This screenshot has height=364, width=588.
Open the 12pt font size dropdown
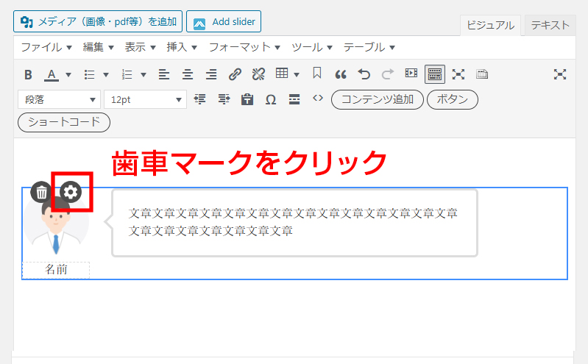pos(146,99)
